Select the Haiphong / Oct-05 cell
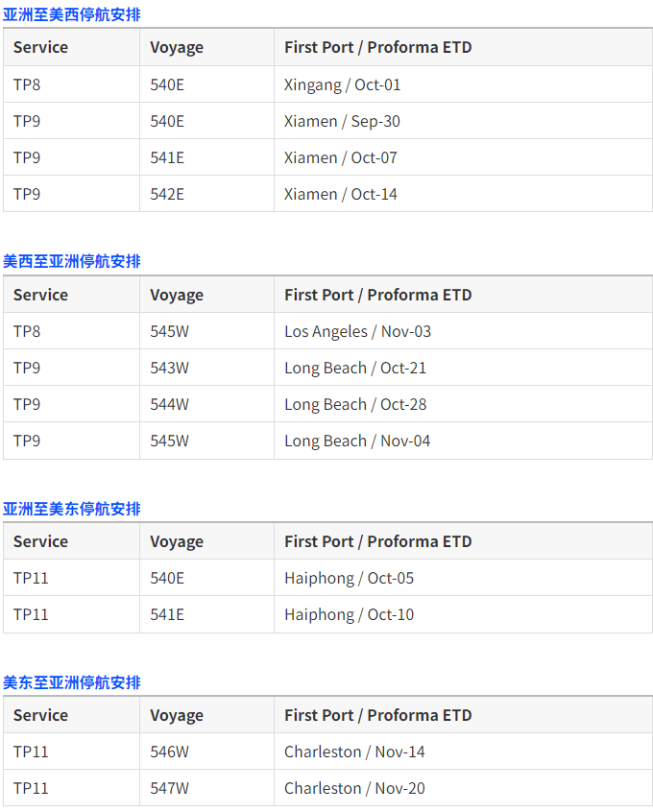Viewport: 653px width, 812px height. pos(349,578)
